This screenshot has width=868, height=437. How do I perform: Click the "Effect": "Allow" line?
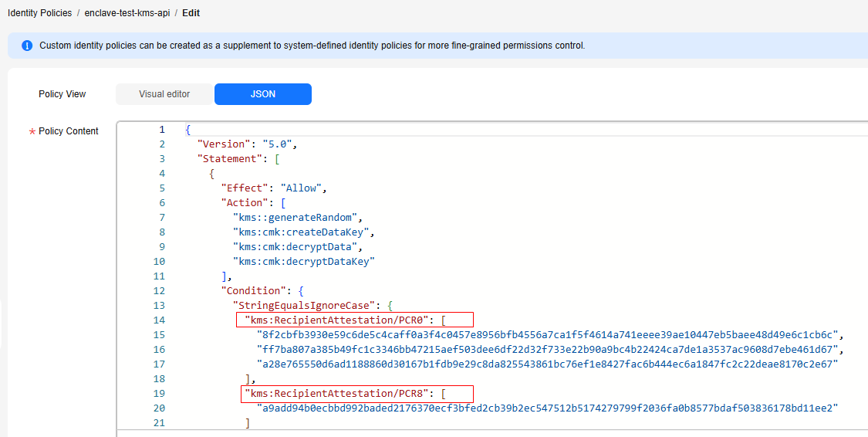[x=274, y=188]
